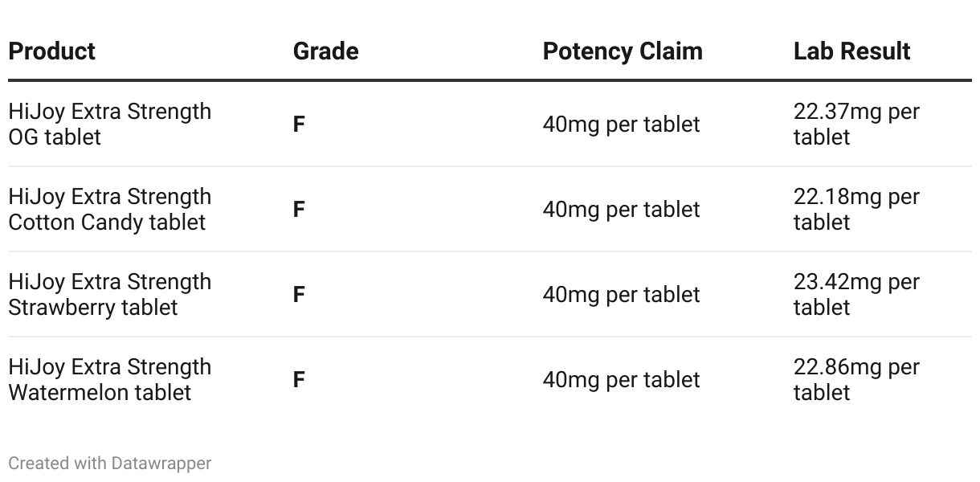Select HiJoy Strawberry tablet cell
Viewport: 980px width, 482px height.
click(x=110, y=294)
